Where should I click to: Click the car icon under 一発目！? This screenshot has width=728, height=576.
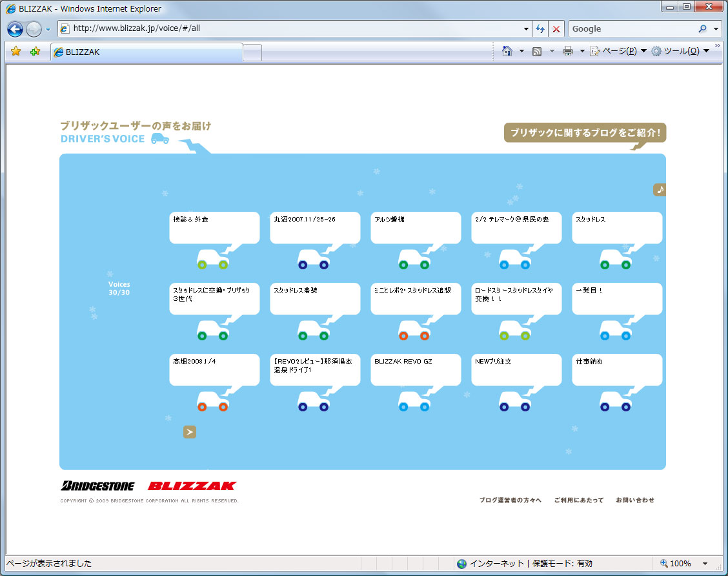pyautogui.click(x=616, y=330)
